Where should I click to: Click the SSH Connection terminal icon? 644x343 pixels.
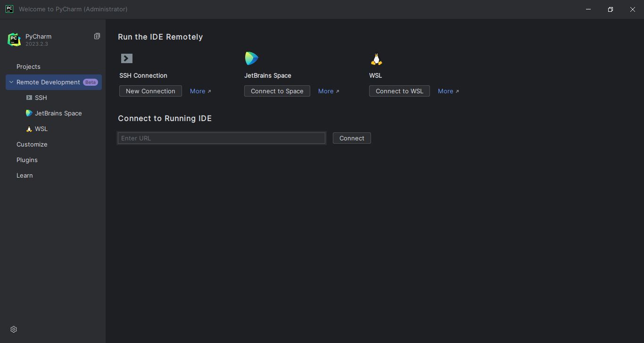click(x=127, y=58)
